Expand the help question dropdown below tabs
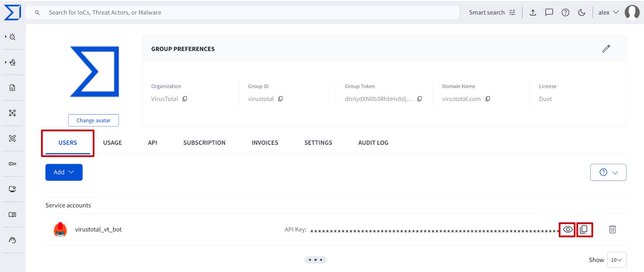 [608, 172]
